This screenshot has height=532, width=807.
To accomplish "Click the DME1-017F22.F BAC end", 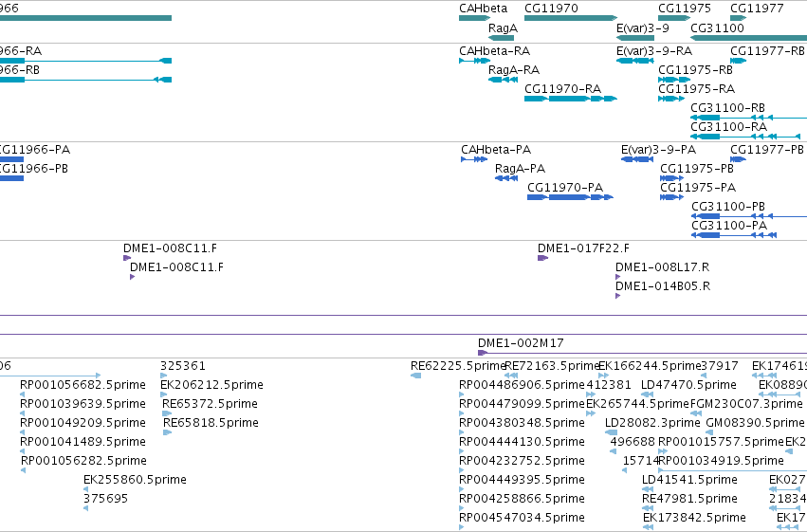I will pyautogui.click(x=542, y=258).
